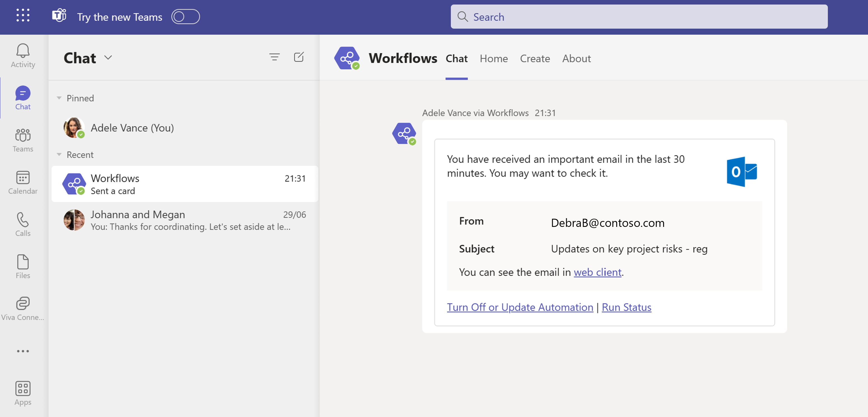Open Viva Connections

coord(22,307)
